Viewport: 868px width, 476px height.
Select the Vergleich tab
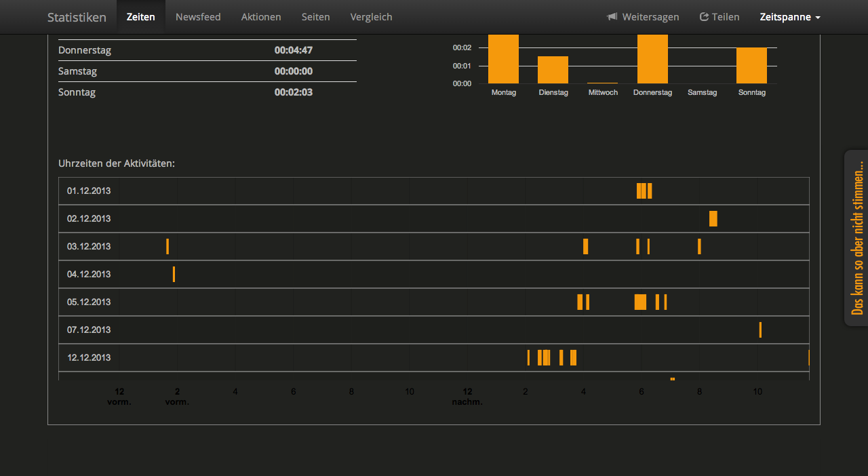coord(371,17)
